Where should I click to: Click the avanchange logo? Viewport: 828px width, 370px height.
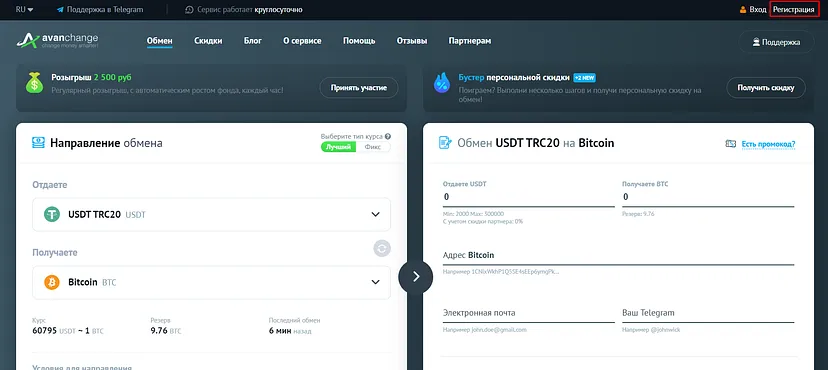point(57,41)
